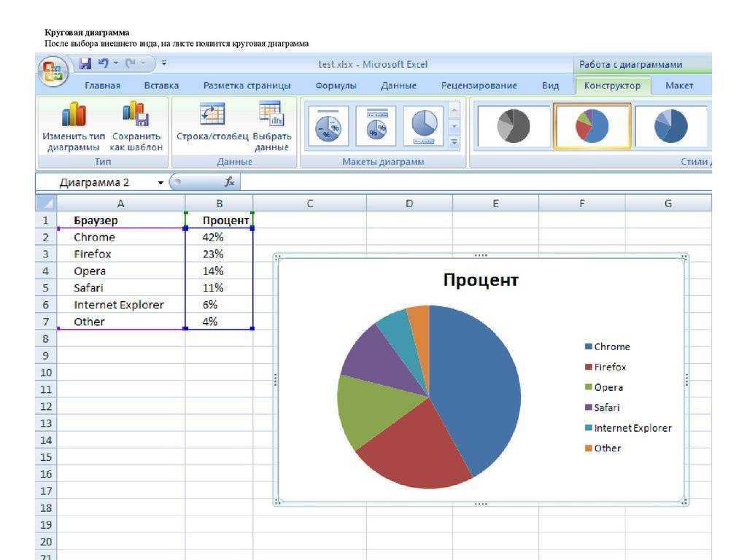Open the Формулы tab
The image size is (747, 560).
pyautogui.click(x=336, y=86)
